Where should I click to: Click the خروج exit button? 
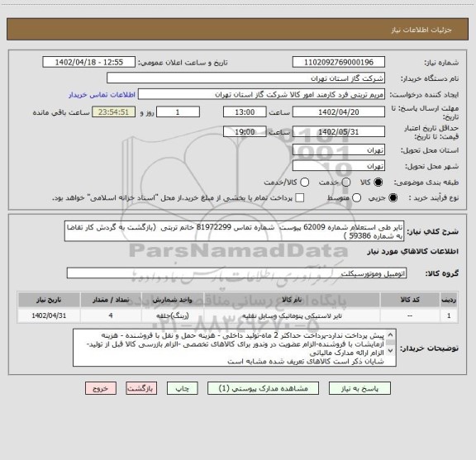coord(101,388)
